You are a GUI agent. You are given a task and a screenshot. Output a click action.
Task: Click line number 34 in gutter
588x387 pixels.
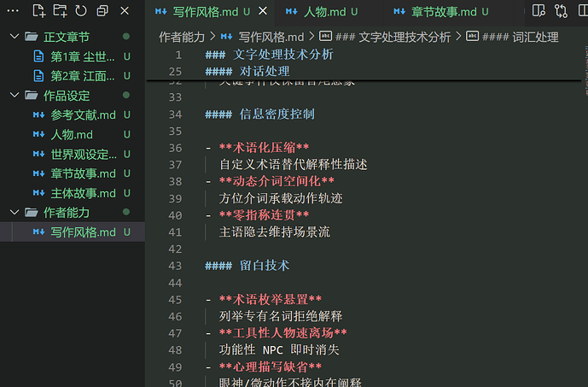pos(175,114)
